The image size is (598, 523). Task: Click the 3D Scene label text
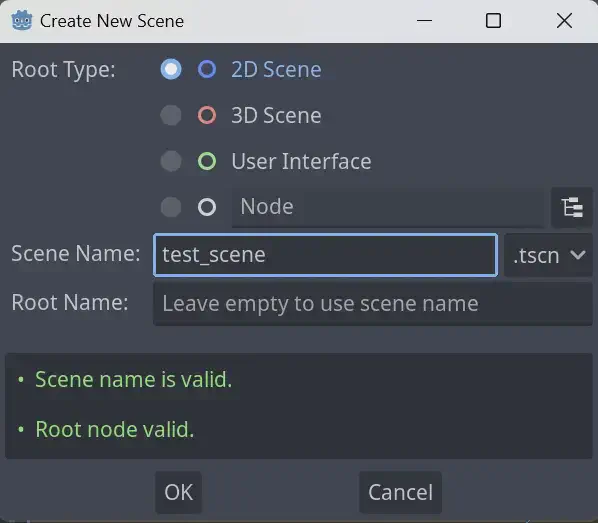(x=276, y=116)
